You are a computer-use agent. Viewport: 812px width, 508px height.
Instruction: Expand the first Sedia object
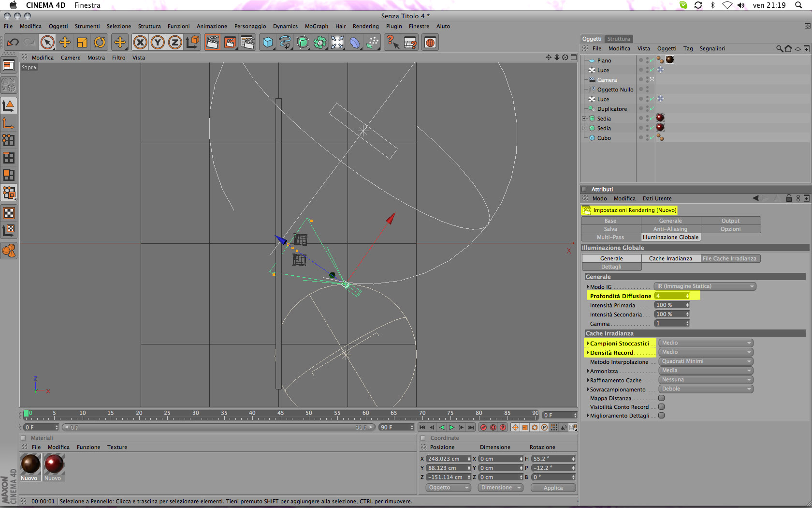(584, 119)
